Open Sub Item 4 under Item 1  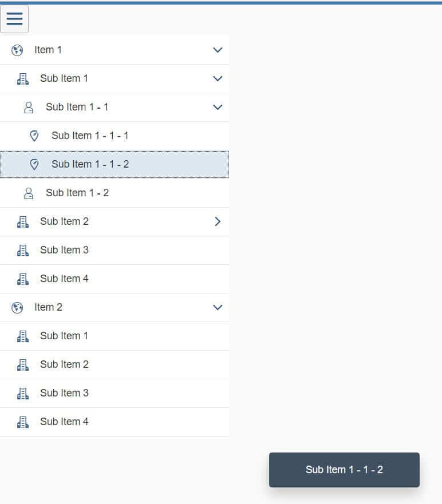(64, 279)
